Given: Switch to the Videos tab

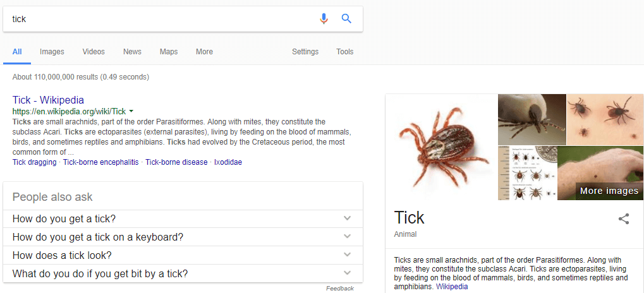Looking at the screenshot, I should click(94, 52).
